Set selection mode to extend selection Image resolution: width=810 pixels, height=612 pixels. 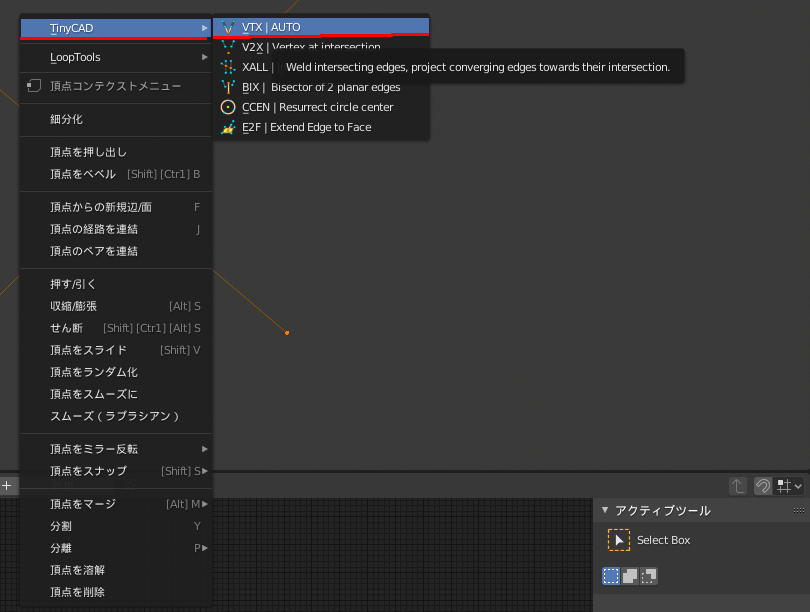[630, 576]
